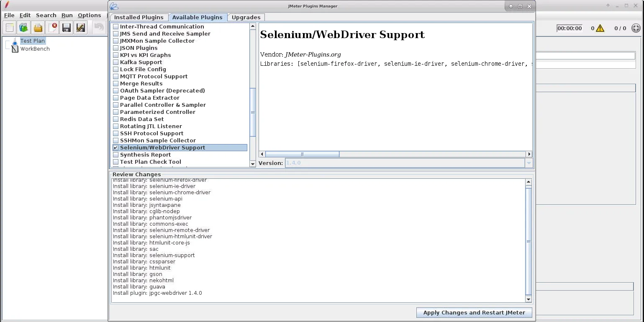Tick the Inter-Thread Communication checkbox

tap(116, 27)
